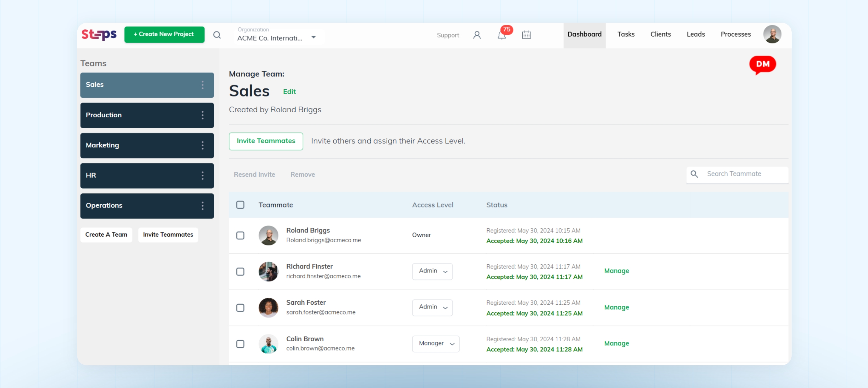This screenshot has height=388, width=868.
Task: Click Created by Roland Briggs text
Action: [275, 110]
